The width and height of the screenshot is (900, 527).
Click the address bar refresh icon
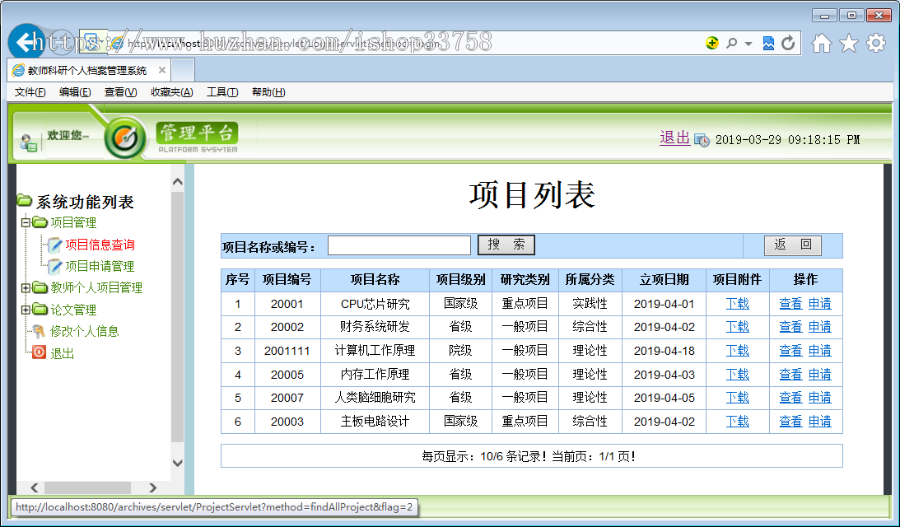tap(789, 43)
